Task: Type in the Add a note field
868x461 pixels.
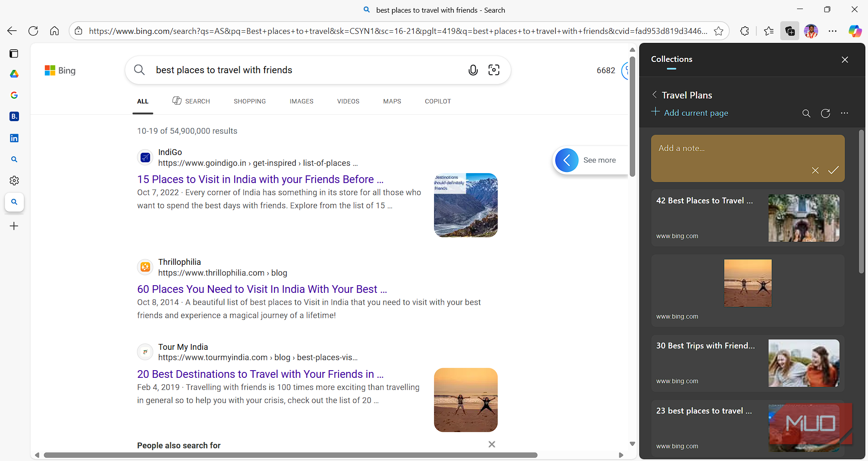Action: [x=732, y=154]
